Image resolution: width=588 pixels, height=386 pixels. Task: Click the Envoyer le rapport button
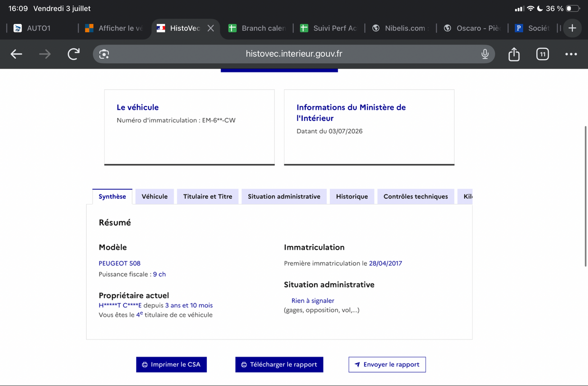point(387,364)
